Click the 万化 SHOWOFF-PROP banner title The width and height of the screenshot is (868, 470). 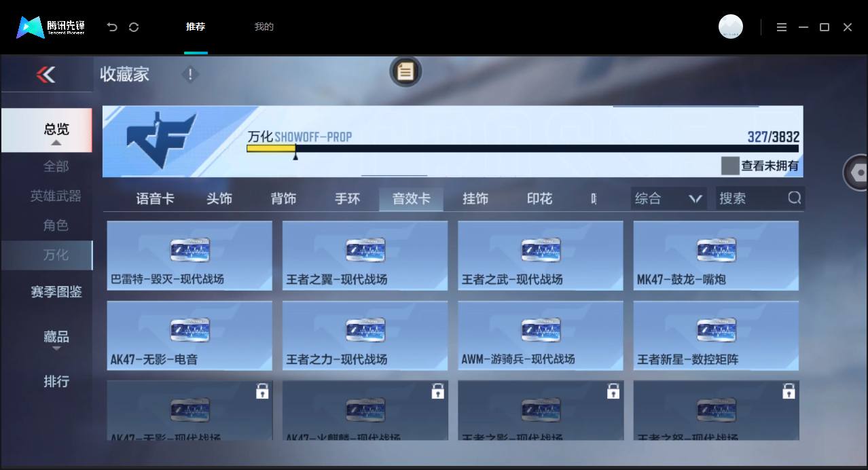click(x=300, y=137)
